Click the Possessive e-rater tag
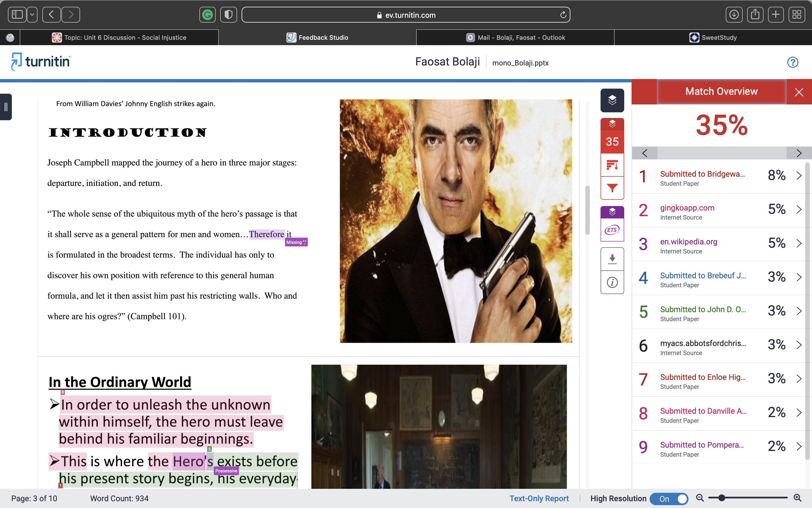This screenshot has width=812, height=508. tap(226, 471)
